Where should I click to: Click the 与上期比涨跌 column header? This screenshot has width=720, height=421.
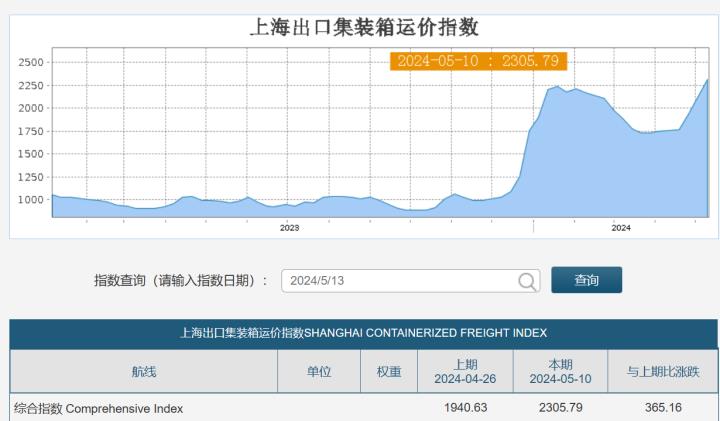(x=663, y=371)
